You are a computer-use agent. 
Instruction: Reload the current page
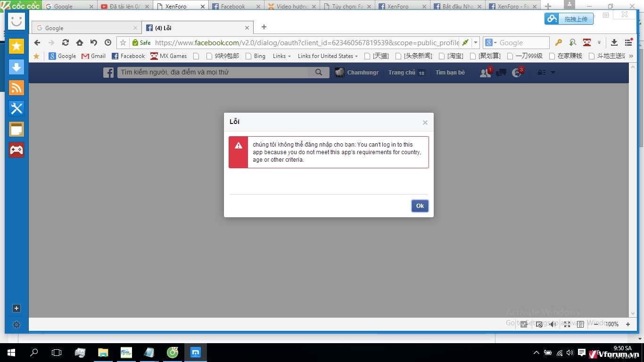[x=66, y=42]
